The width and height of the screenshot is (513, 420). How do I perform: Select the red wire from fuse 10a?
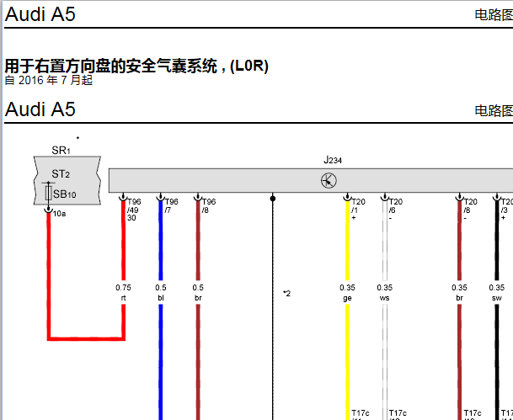49,274
